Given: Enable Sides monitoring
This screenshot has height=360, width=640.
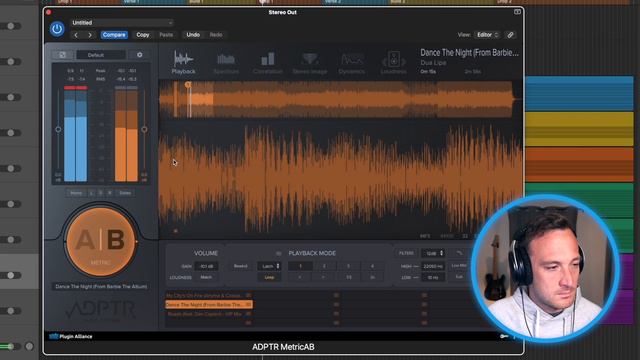Looking at the screenshot, I should pyautogui.click(x=125, y=193).
